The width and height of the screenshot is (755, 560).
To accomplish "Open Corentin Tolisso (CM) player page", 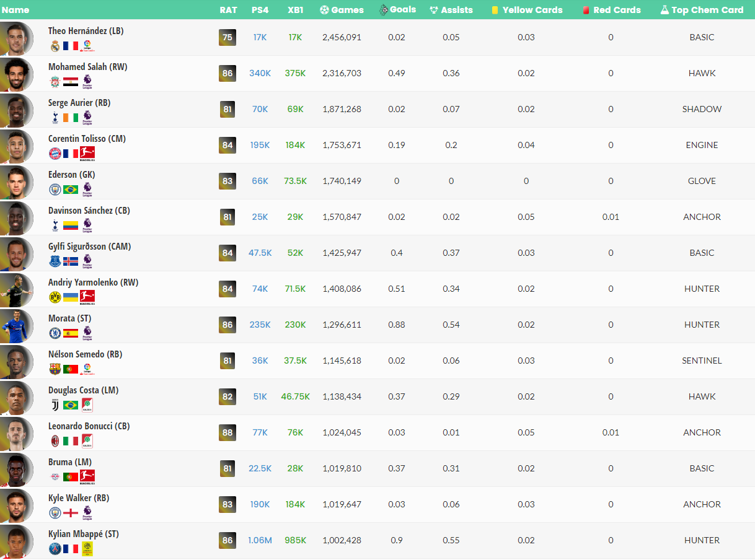I will click(x=87, y=139).
